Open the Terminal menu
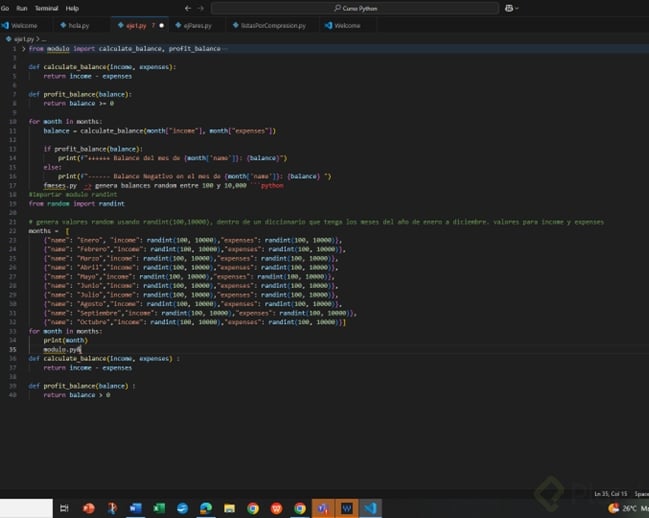The image size is (649, 518). click(x=46, y=7)
